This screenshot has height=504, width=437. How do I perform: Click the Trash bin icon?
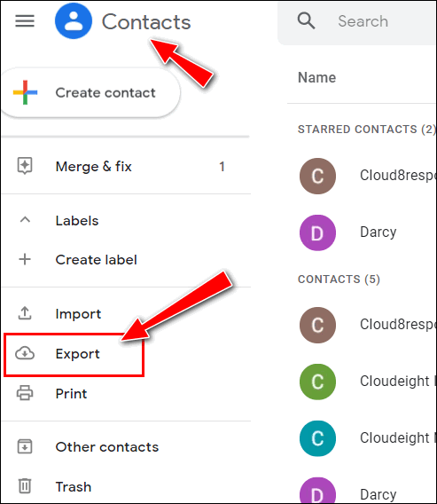point(25,485)
